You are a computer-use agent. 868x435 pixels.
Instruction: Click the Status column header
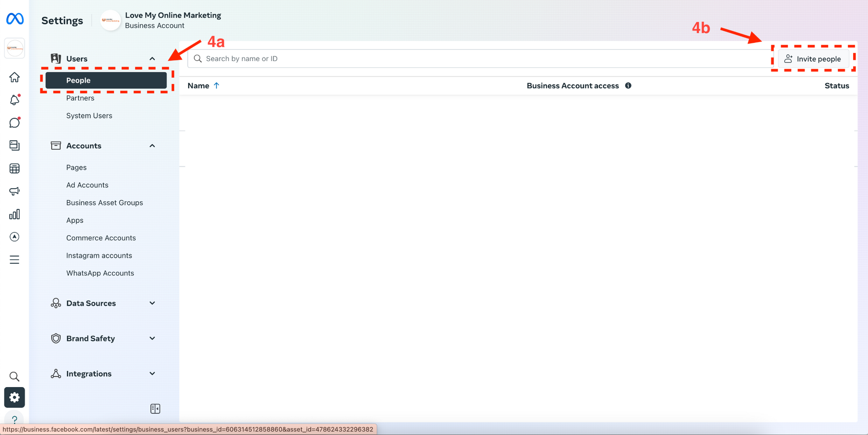(x=837, y=85)
